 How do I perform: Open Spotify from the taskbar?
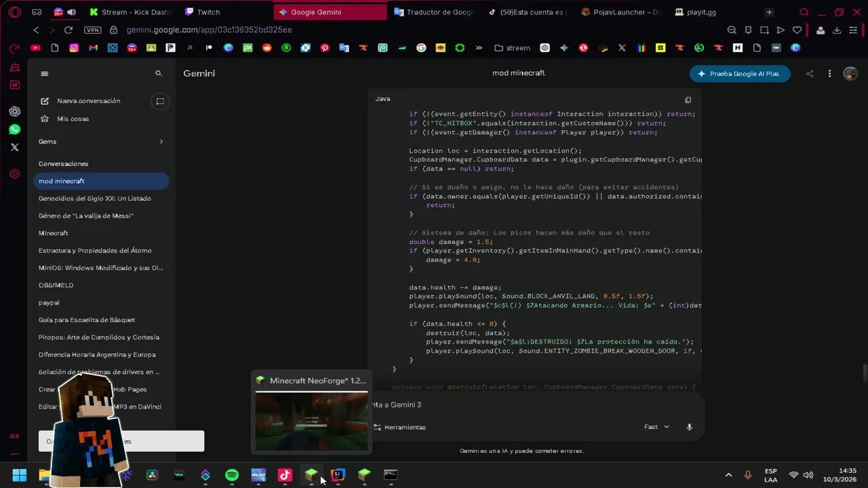[x=232, y=475]
